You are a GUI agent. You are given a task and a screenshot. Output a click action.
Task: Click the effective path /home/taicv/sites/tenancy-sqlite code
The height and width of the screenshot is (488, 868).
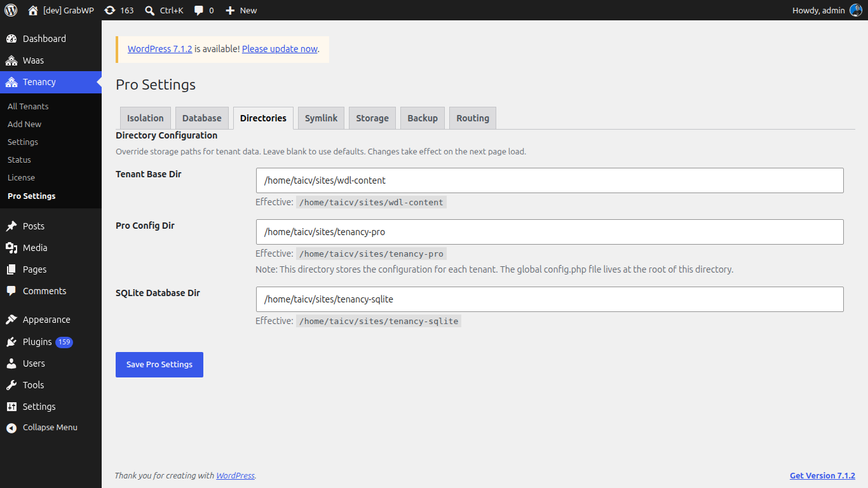(x=379, y=321)
